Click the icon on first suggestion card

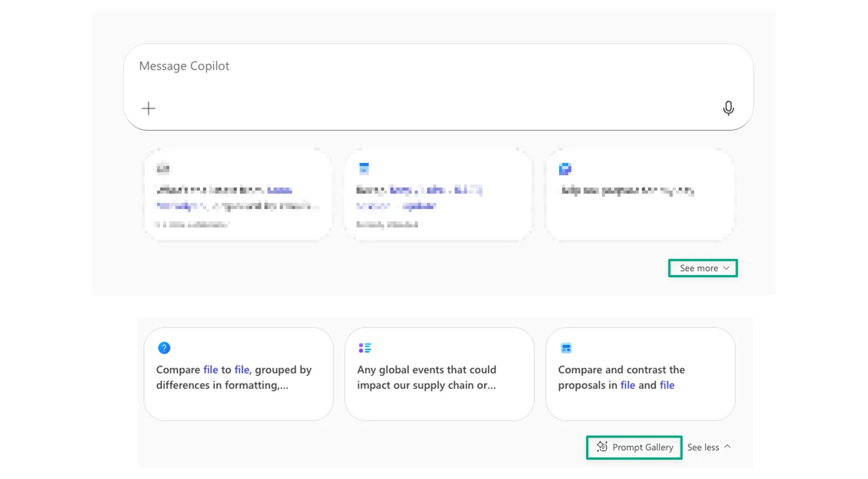[x=163, y=168]
